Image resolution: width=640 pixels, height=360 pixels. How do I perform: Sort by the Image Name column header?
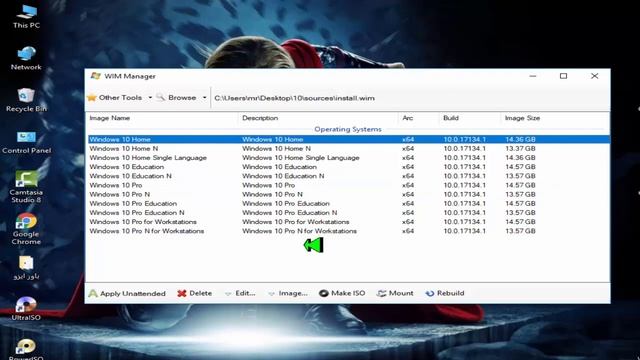(x=162, y=118)
